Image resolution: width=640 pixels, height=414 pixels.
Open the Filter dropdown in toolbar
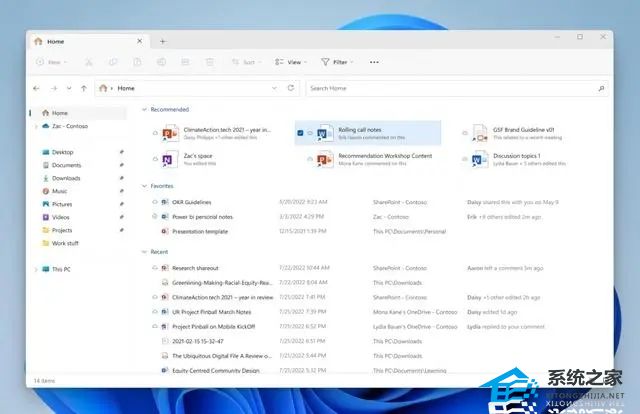coord(337,62)
